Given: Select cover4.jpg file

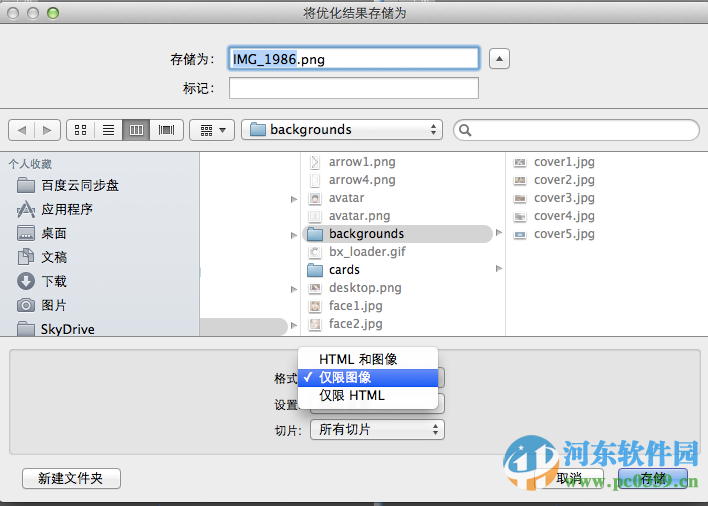Looking at the screenshot, I should click(554, 216).
